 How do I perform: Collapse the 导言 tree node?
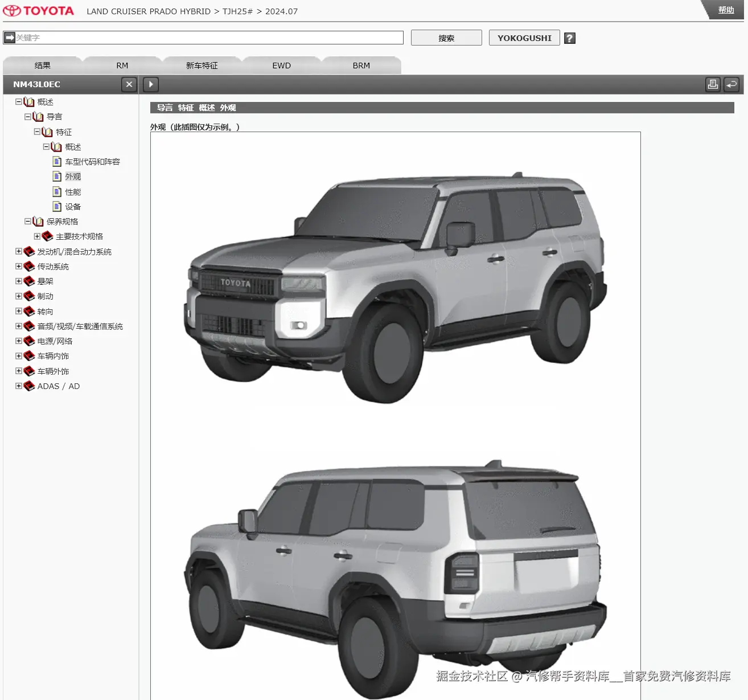tap(27, 117)
